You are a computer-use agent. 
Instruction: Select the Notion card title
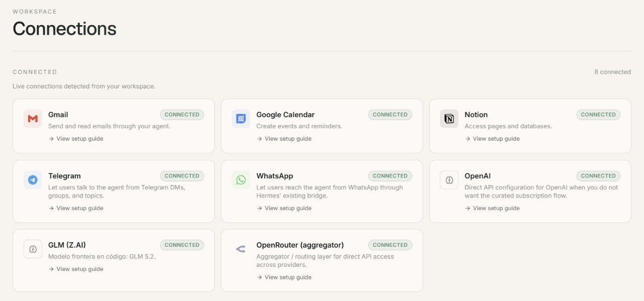pos(476,115)
